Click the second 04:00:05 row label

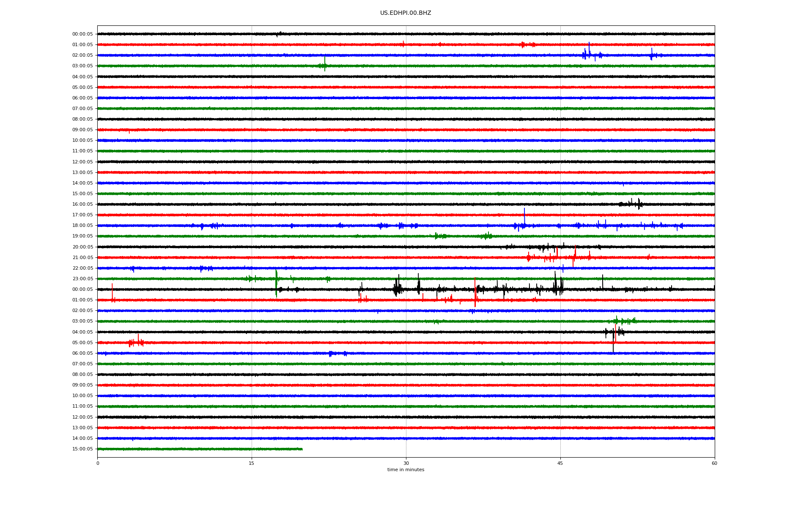coord(82,332)
